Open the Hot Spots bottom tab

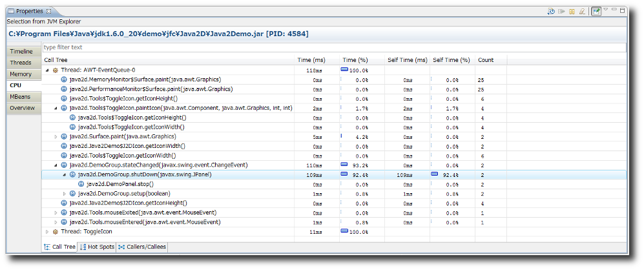coord(97,247)
